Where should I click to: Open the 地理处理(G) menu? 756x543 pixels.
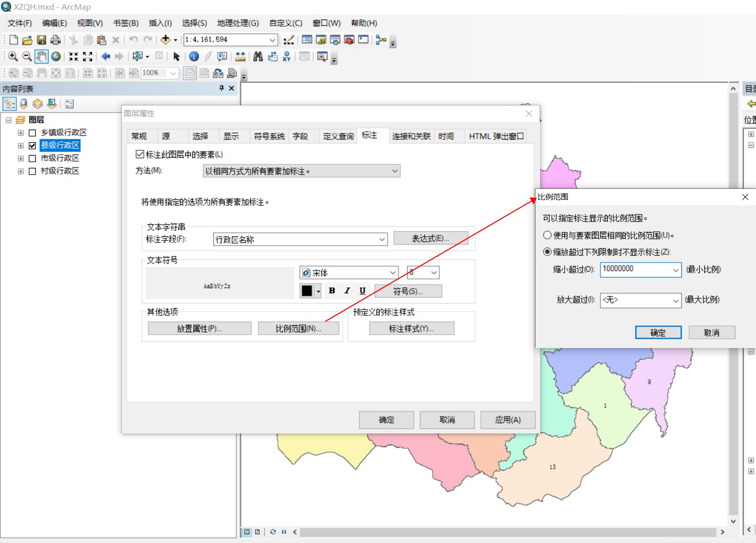(237, 23)
